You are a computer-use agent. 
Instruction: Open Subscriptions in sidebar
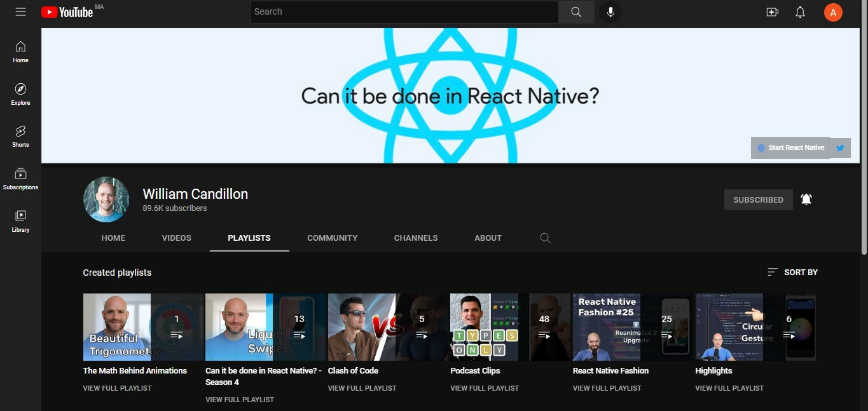[x=20, y=179]
